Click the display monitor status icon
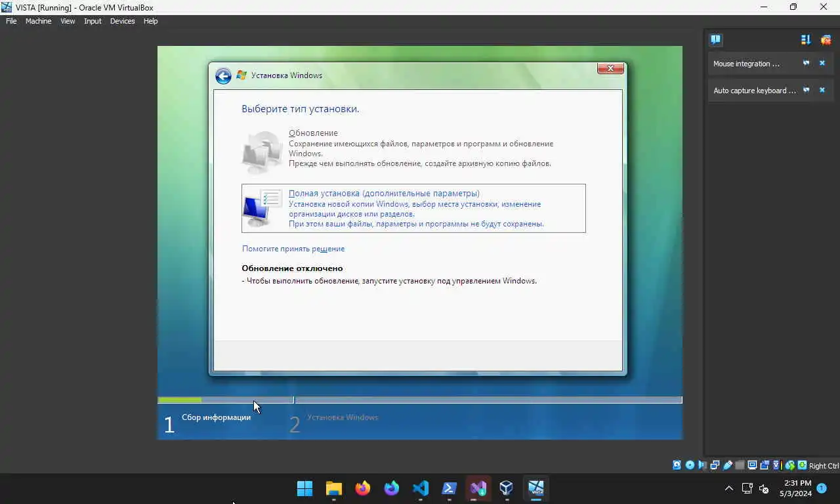The image size is (840, 504). [x=752, y=465]
